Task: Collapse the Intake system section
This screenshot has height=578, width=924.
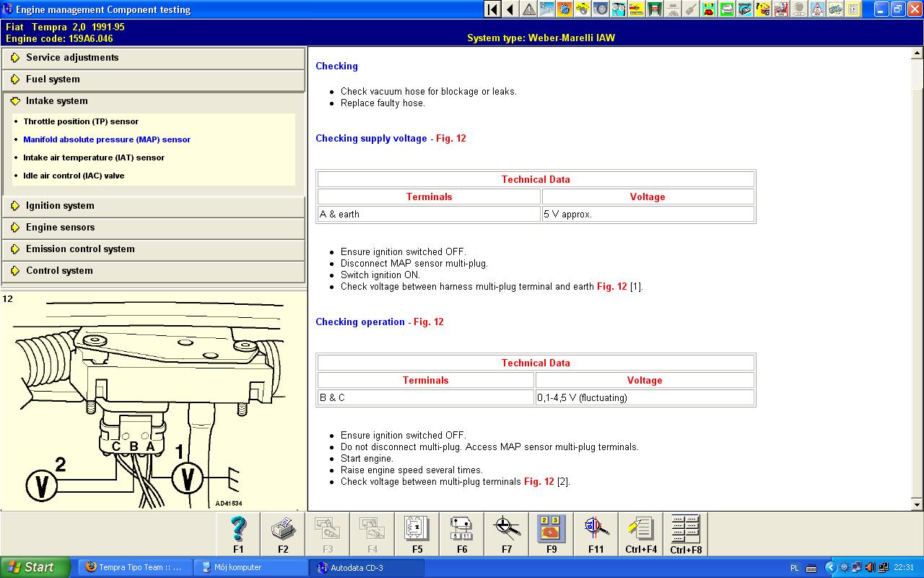Action: (154, 101)
